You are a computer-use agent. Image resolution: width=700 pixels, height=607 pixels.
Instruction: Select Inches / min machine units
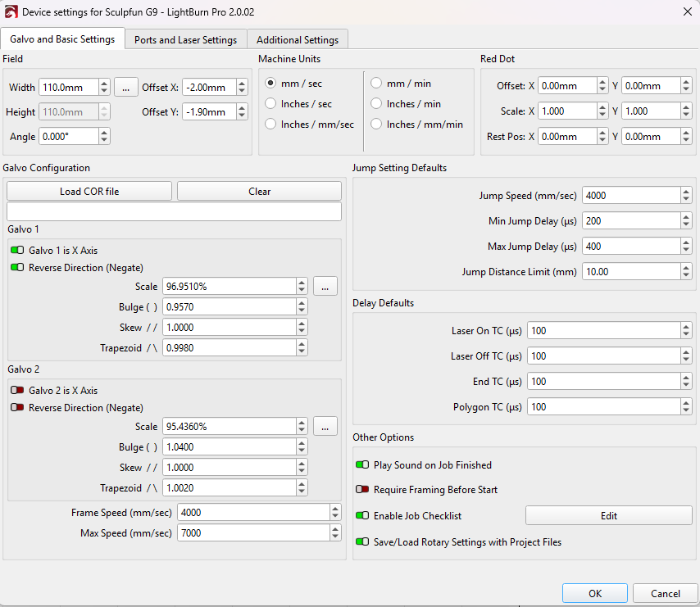click(377, 104)
